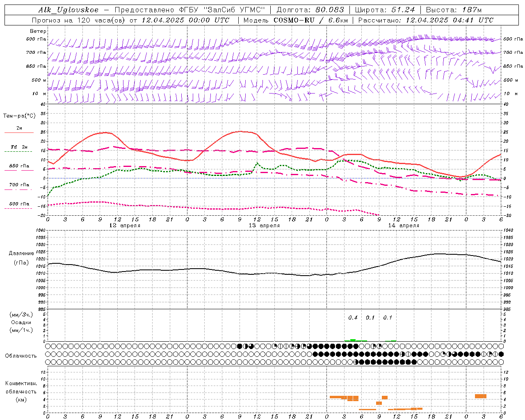Click the 14 апреля date label
Viewport: 525px width, 420px height.
pyautogui.click(x=404, y=226)
